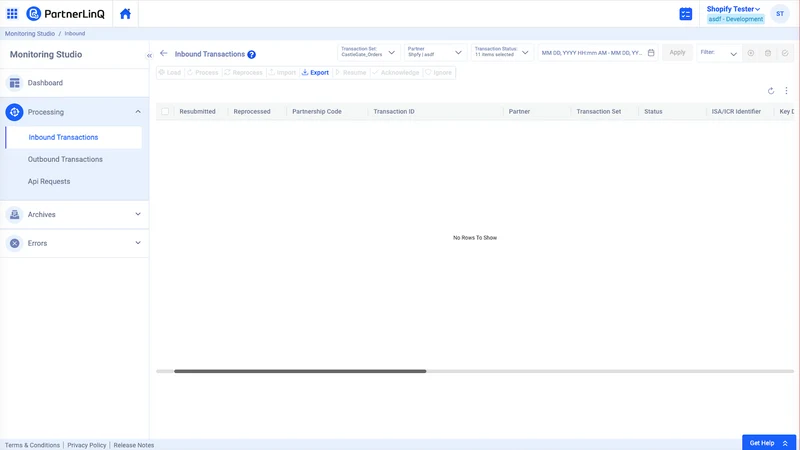This screenshot has width=800, height=450.
Task: Click the add filter plus icon
Action: pos(751,53)
